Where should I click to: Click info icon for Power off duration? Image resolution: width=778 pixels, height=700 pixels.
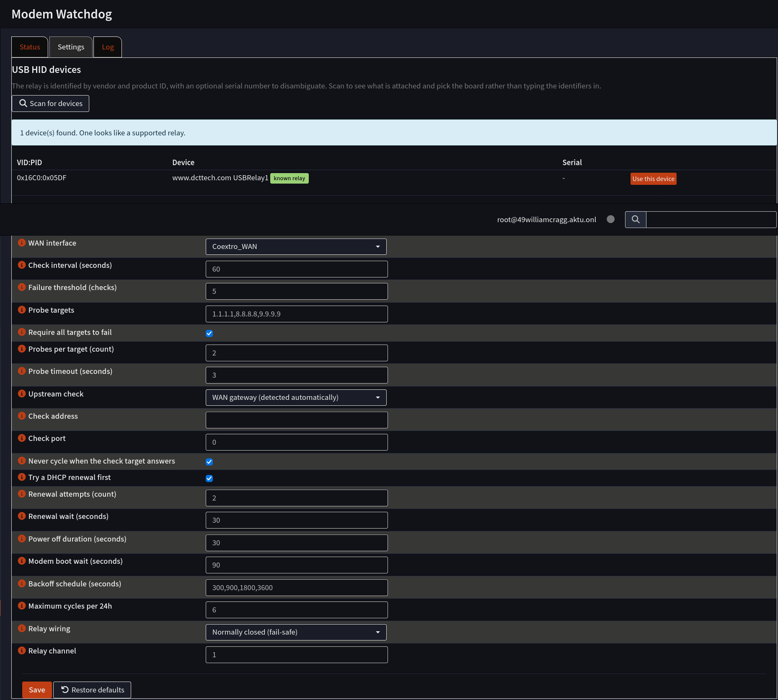click(x=22, y=538)
